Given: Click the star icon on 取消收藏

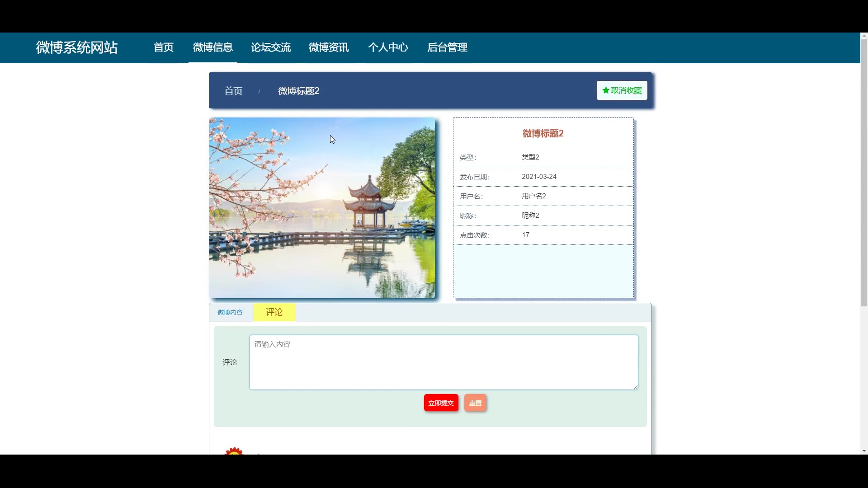Looking at the screenshot, I should 606,90.
